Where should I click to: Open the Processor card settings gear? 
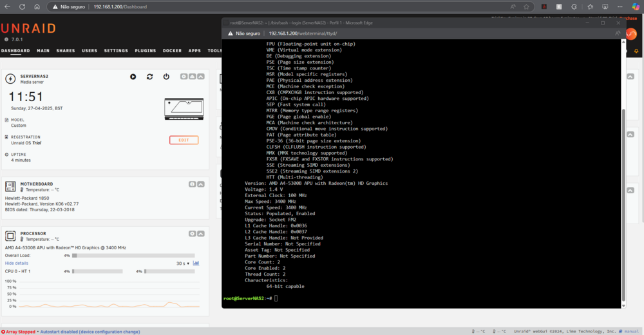(x=192, y=233)
